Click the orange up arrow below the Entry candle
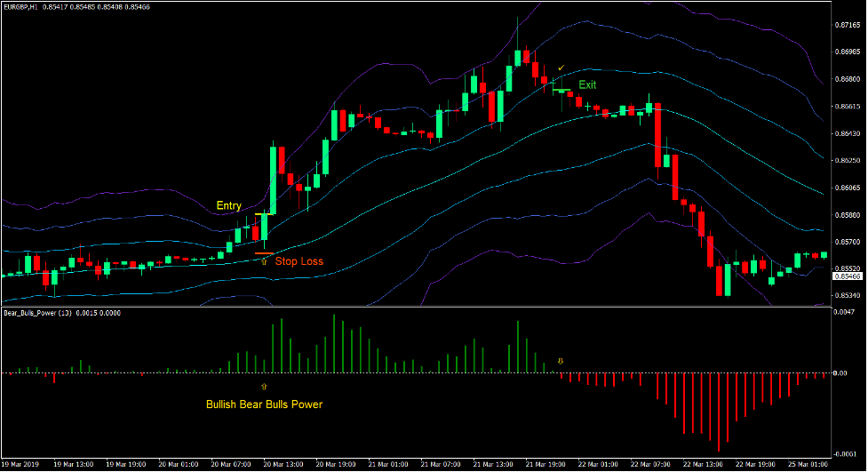Viewport: 868px width, 472px height. point(264,261)
